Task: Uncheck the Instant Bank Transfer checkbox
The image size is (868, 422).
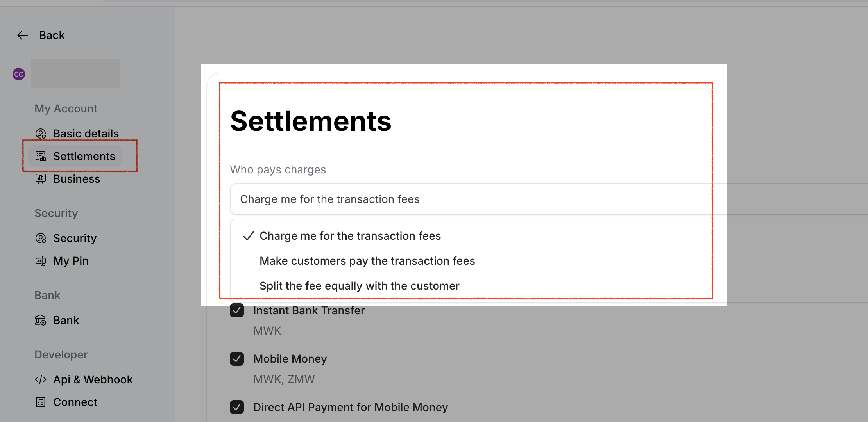Action: point(237,311)
